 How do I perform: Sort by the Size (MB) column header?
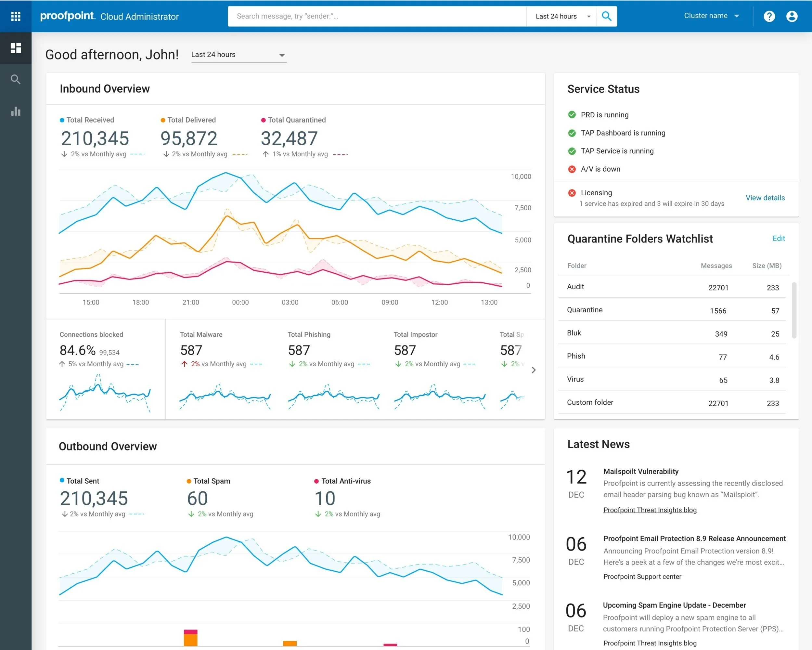click(767, 266)
